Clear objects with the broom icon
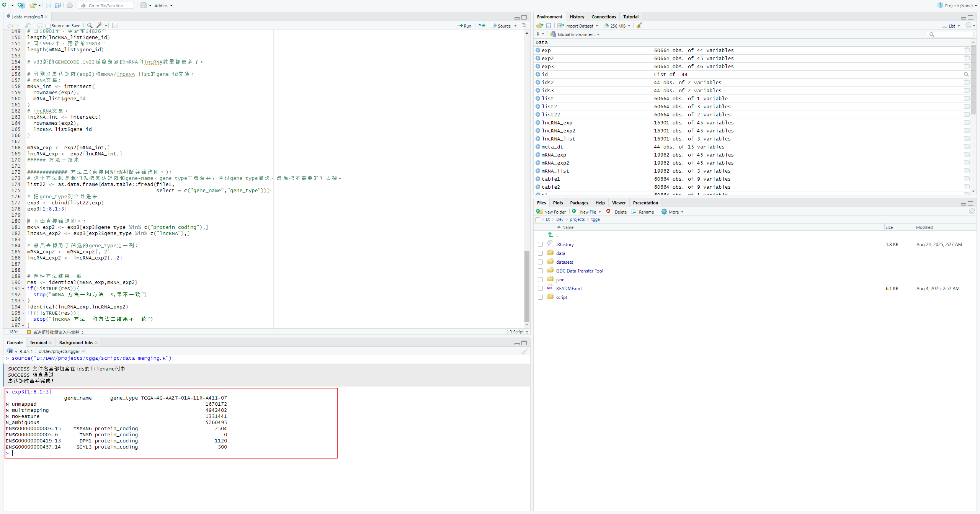Screen dimensions: 980x514 click(x=639, y=26)
